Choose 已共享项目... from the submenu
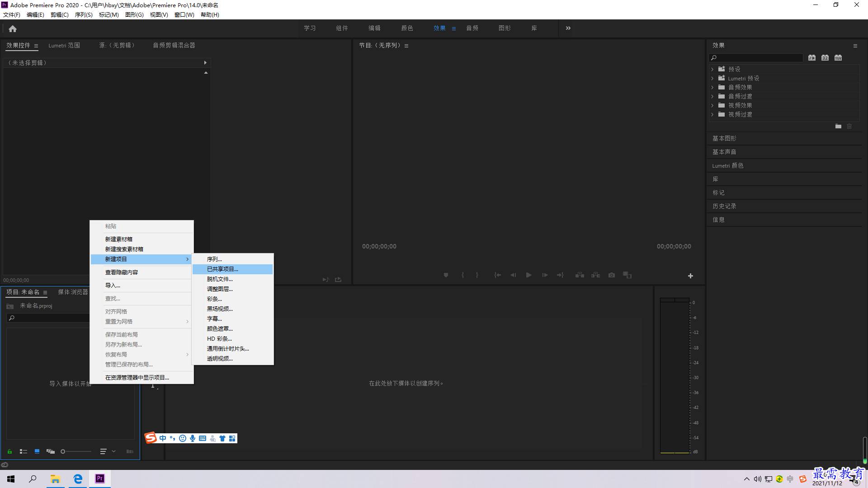The image size is (868, 488). click(232, 269)
